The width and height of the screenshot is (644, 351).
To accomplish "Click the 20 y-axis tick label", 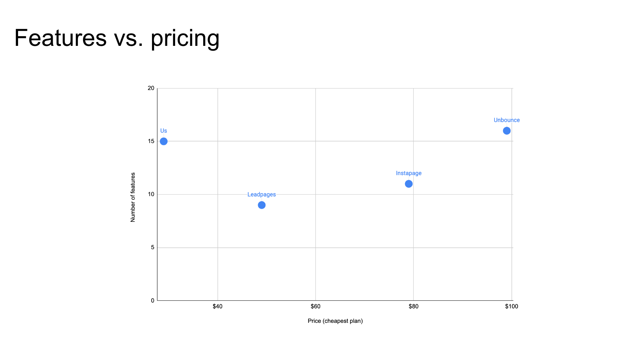I will click(x=151, y=88).
